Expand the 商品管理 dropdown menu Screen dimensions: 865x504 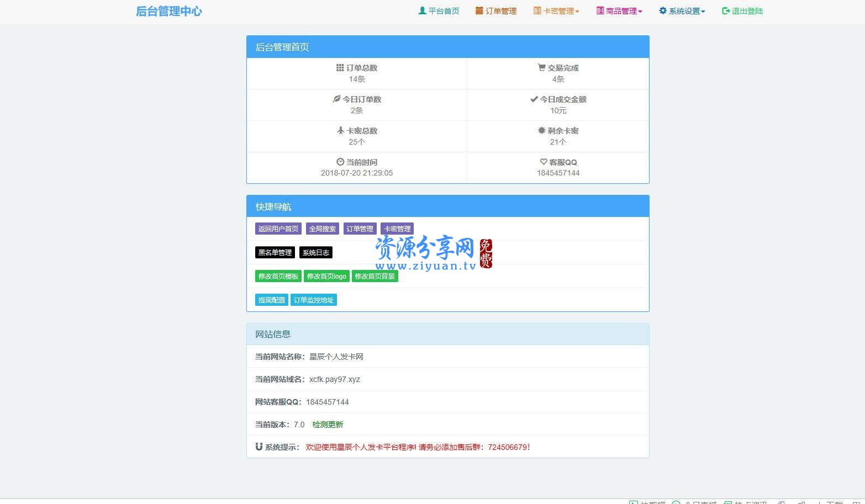[619, 11]
